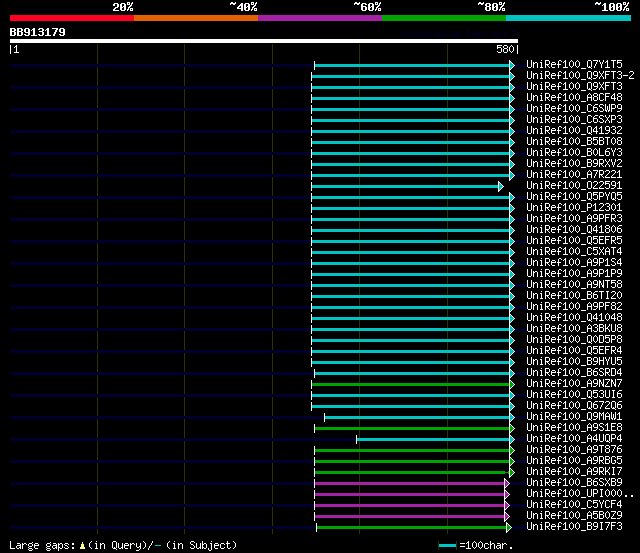Click the UniRef100_O22591 label
This screenshot has height=553, width=640.
pos(574,186)
